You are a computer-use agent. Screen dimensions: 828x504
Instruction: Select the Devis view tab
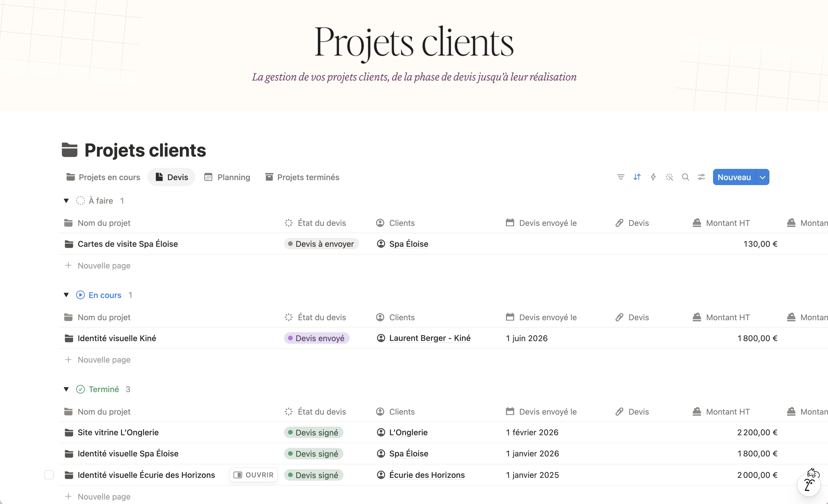(x=172, y=177)
